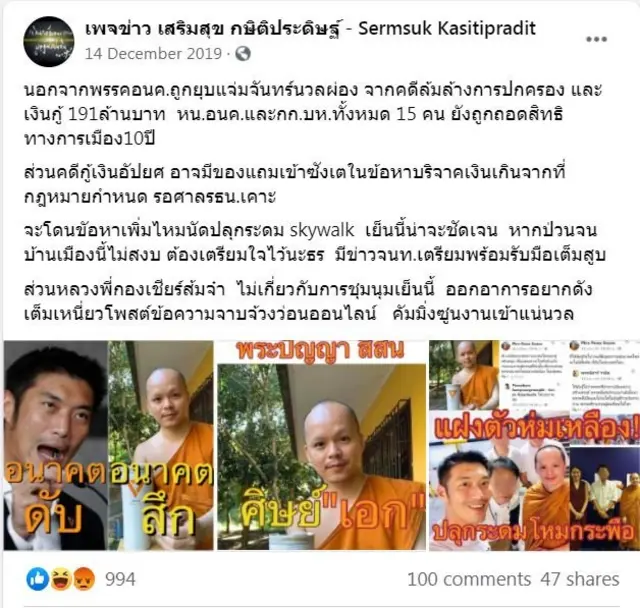Click the globe public audience icon
This screenshot has width=640, height=608.
coord(243,54)
